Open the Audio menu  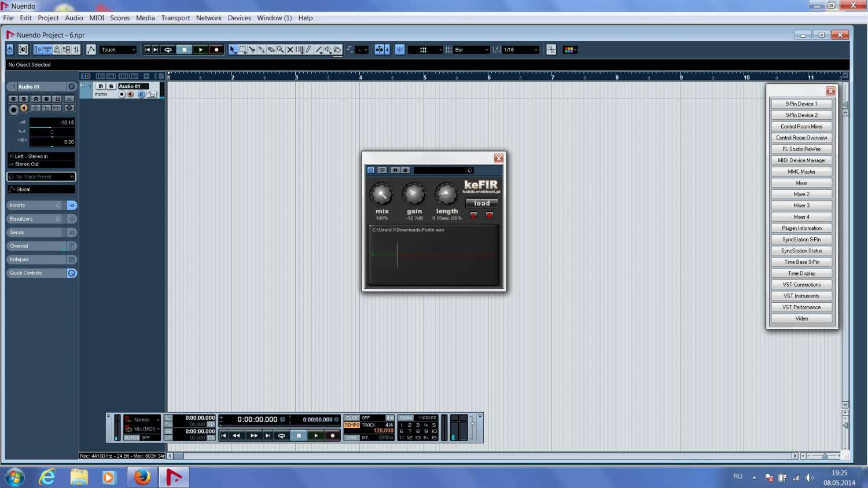click(74, 18)
